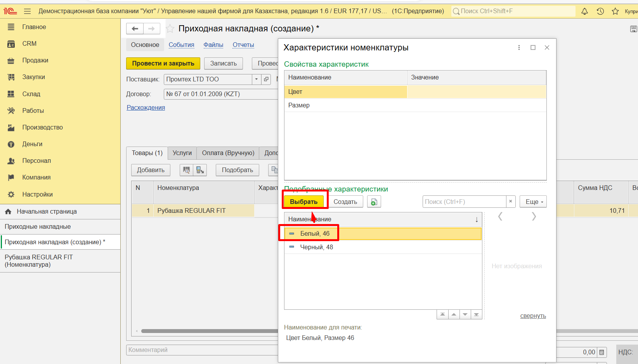Switch to the Услуги tab

(x=182, y=153)
